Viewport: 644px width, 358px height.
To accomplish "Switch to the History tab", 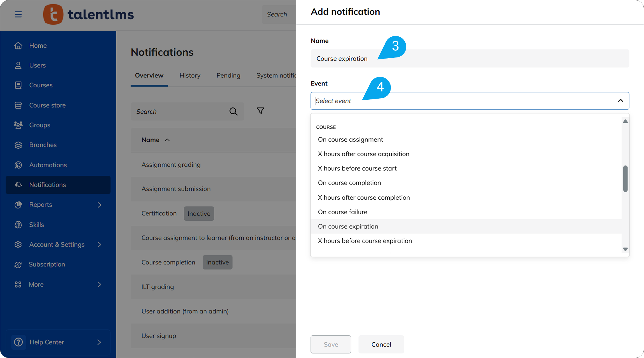I will pyautogui.click(x=190, y=75).
